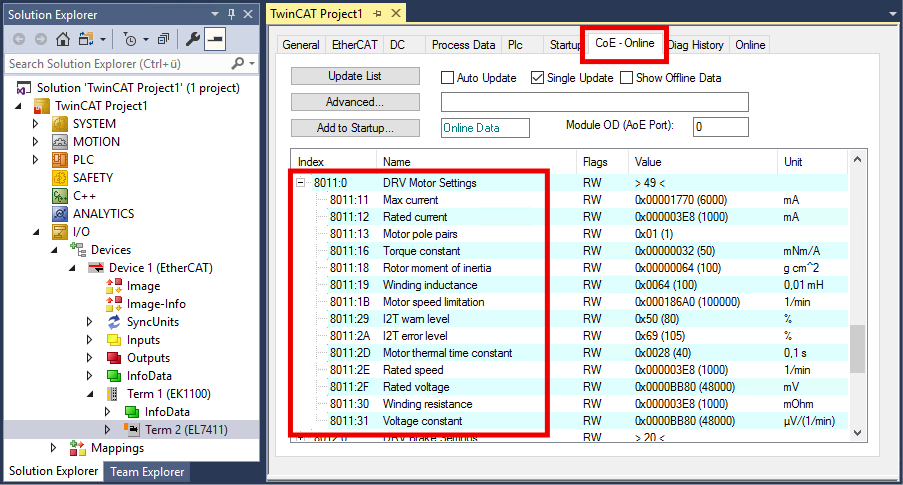The image size is (903, 485).
Task: Enable the Show Offline Data checkbox
Action: tap(627, 78)
